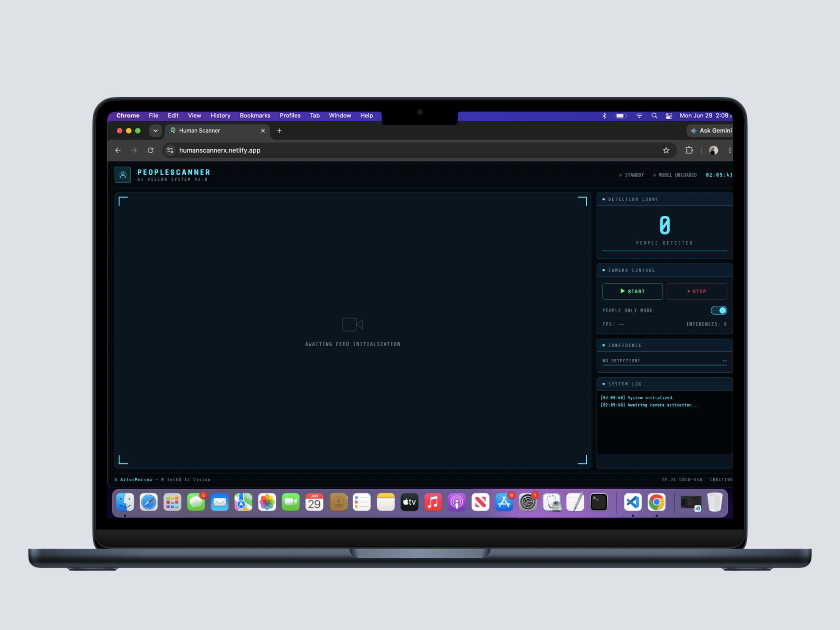Open the Profiles menu
Viewport: 840px width, 630px height.
(x=290, y=116)
